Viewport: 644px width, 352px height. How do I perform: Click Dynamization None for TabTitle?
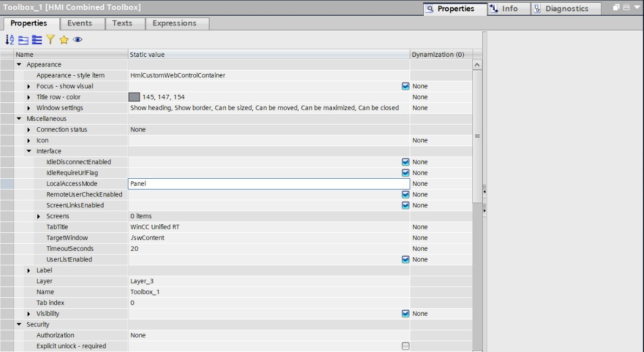tap(420, 227)
